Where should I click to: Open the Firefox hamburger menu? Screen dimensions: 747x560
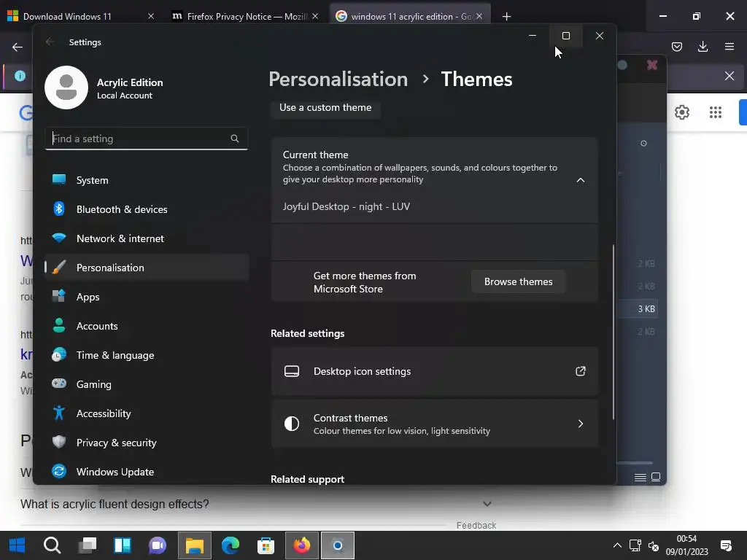[x=729, y=47]
